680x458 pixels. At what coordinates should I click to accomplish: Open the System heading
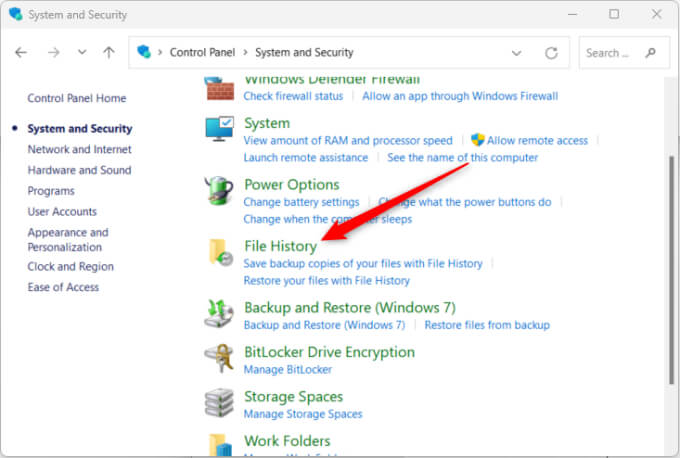click(267, 123)
